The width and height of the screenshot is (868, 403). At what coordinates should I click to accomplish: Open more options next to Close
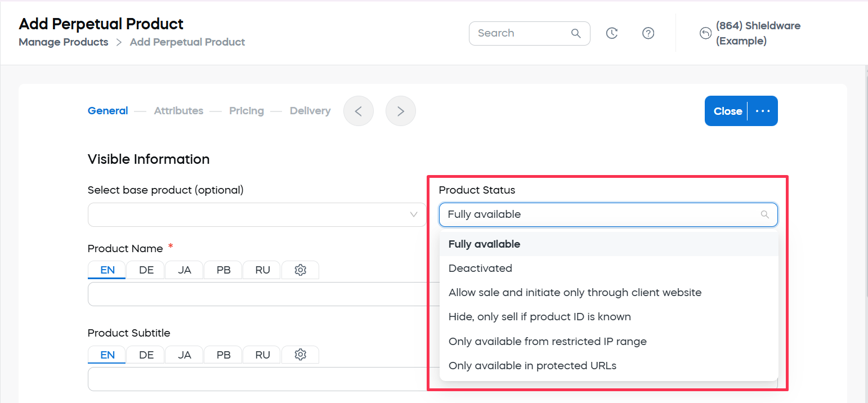click(x=763, y=111)
